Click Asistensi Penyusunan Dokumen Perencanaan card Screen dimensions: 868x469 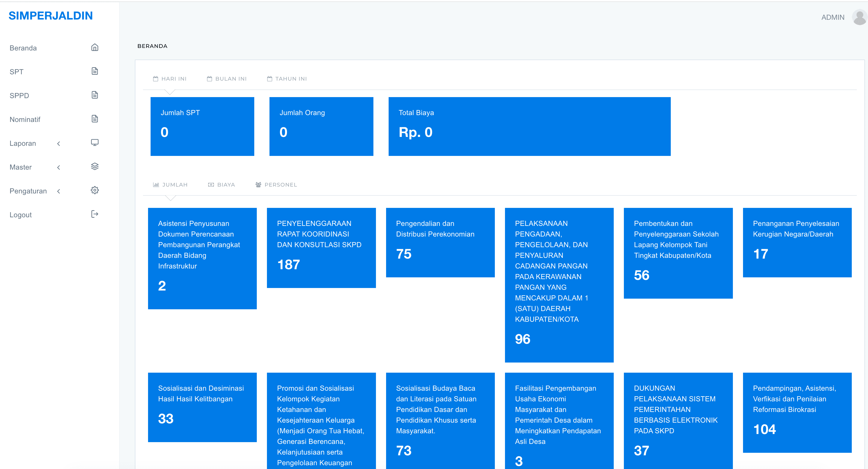click(x=202, y=258)
